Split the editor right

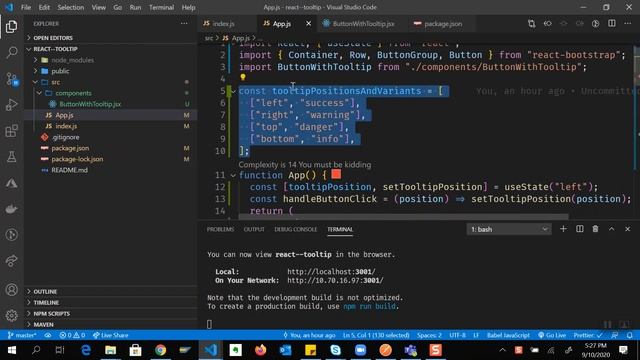(611, 24)
